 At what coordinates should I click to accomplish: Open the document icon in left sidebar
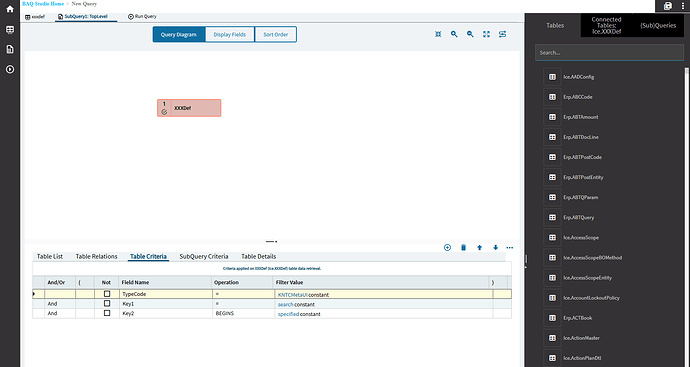click(x=10, y=49)
